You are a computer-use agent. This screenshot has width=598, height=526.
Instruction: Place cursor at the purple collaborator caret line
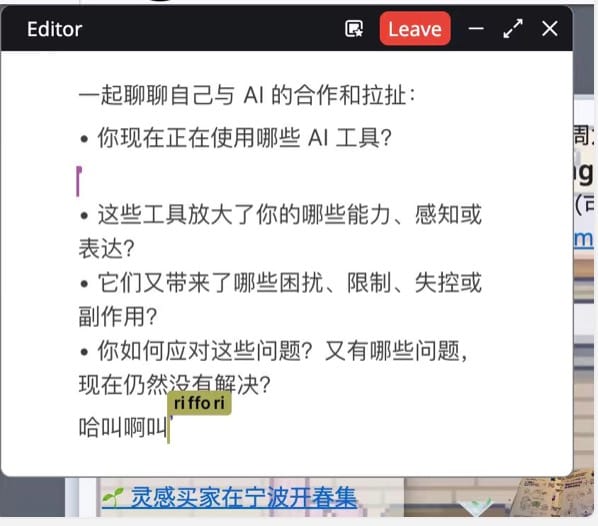point(79,181)
